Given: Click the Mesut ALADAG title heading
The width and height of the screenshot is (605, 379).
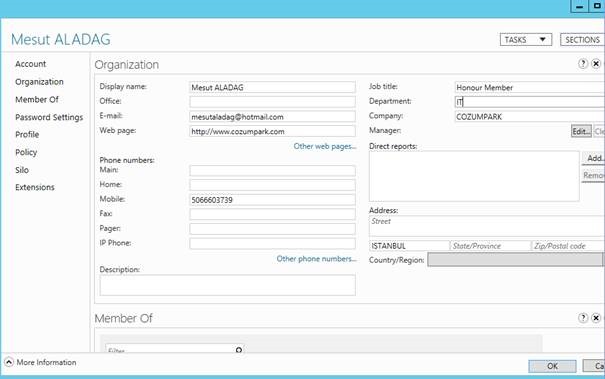Looking at the screenshot, I should click(61, 39).
